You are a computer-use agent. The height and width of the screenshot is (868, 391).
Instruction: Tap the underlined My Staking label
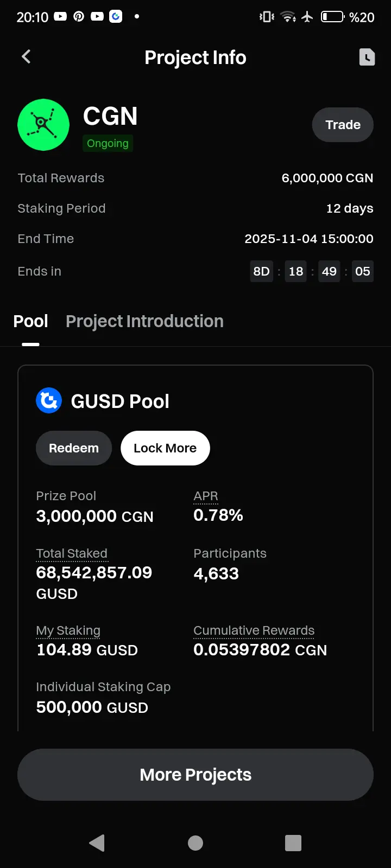pos(68,630)
